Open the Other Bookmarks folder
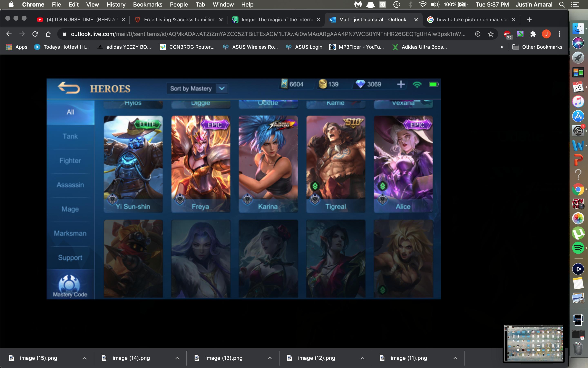588x368 pixels. [x=537, y=47]
